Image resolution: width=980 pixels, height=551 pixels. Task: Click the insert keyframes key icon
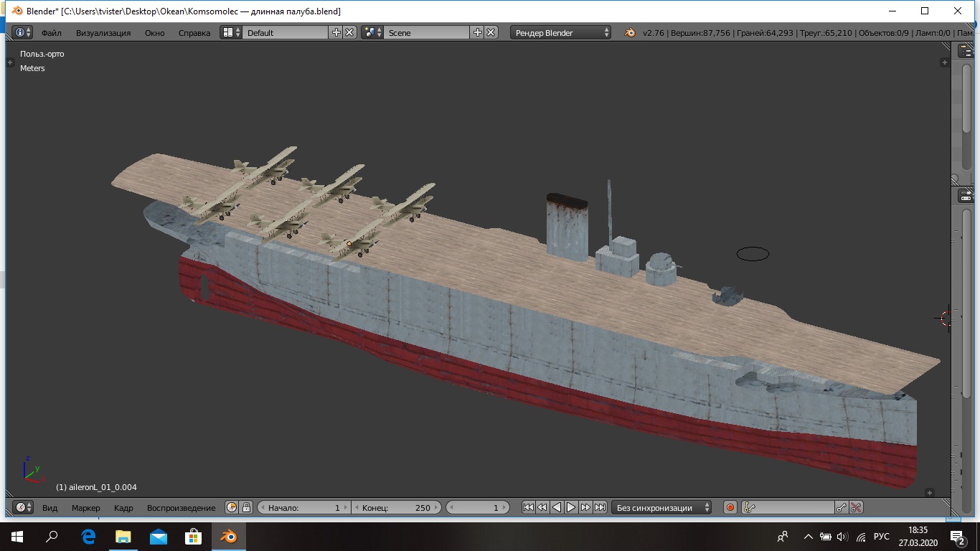tap(842, 507)
